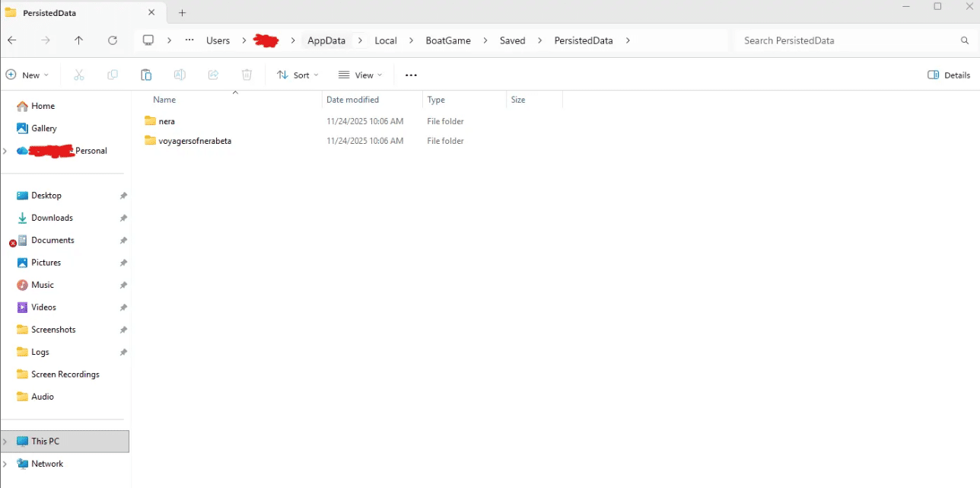Click the monitor icon in address bar

(x=148, y=40)
